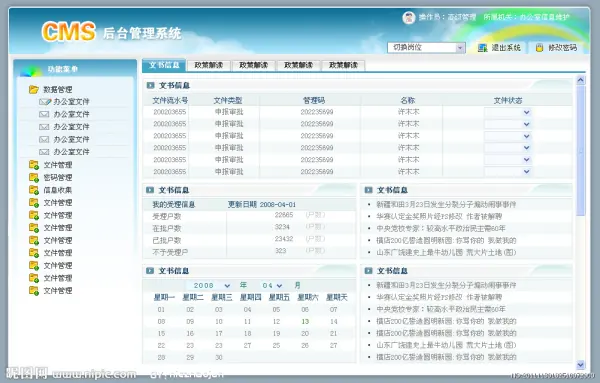600x383 pixels.
Task: Click the 不予受理户 row label
Action: tap(170, 253)
